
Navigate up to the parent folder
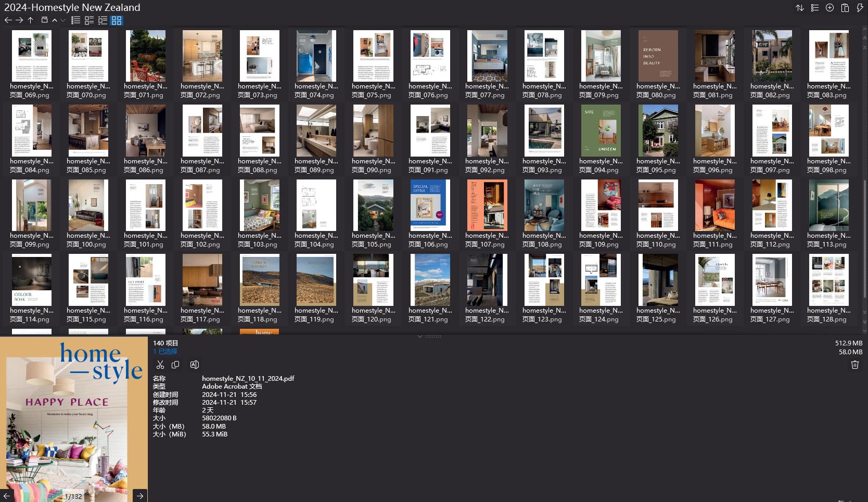(31, 20)
